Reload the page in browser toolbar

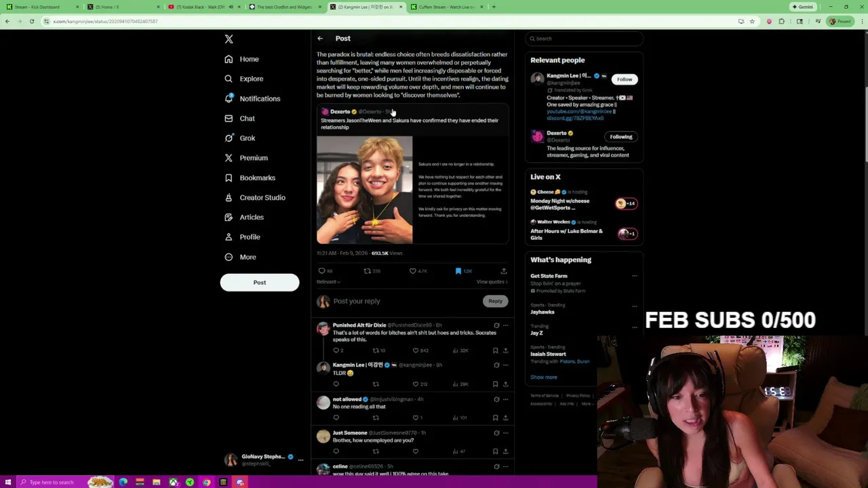(31, 21)
